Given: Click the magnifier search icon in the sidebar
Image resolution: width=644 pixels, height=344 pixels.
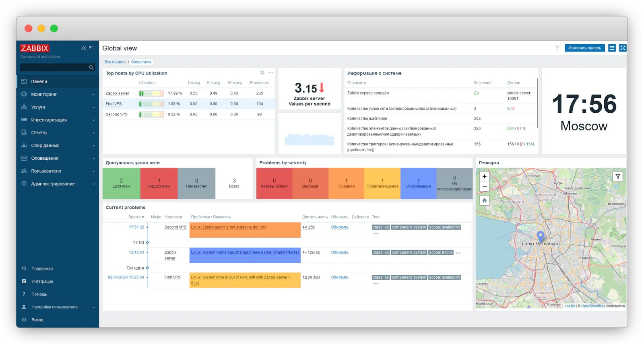Looking at the screenshot, I should 91,68.
